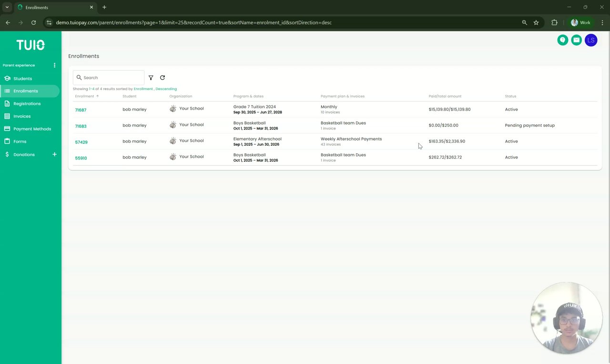Reload the page in browser

coord(33,22)
